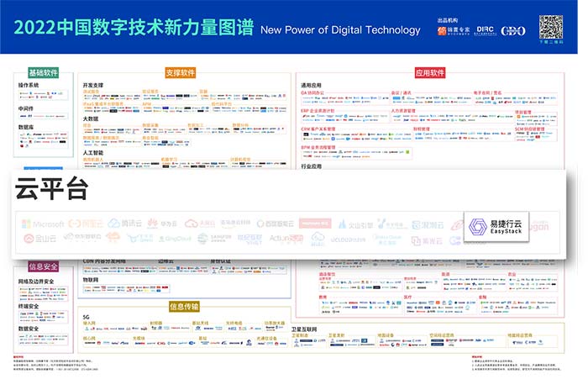Click the 锦囊专家 logo in header
This screenshot has width=588, height=379.
pyautogui.click(x=454, y=31)
